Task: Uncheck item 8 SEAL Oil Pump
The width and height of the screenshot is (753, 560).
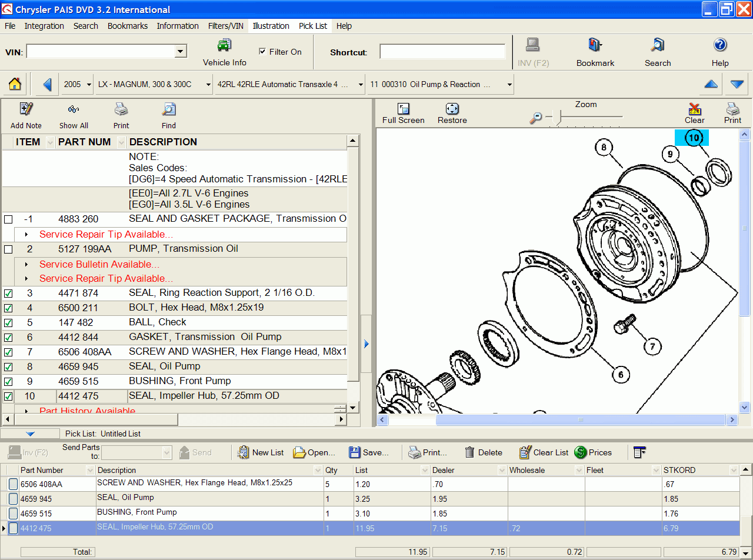Action: [x=8, y=367]
